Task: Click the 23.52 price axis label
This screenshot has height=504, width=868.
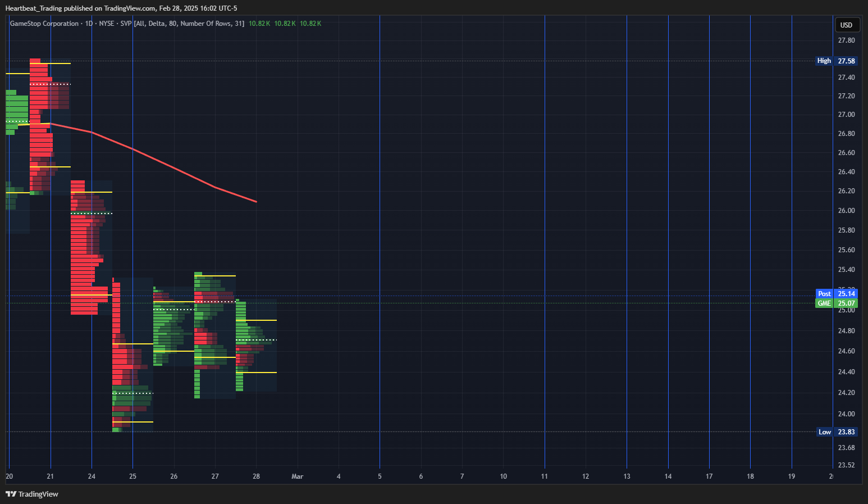Action: (x=846, y=465)
